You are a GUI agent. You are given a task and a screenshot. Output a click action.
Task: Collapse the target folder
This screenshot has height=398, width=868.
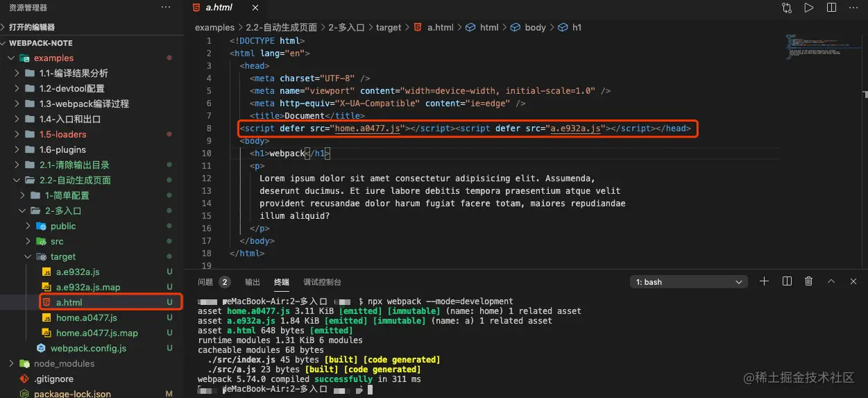63,256
